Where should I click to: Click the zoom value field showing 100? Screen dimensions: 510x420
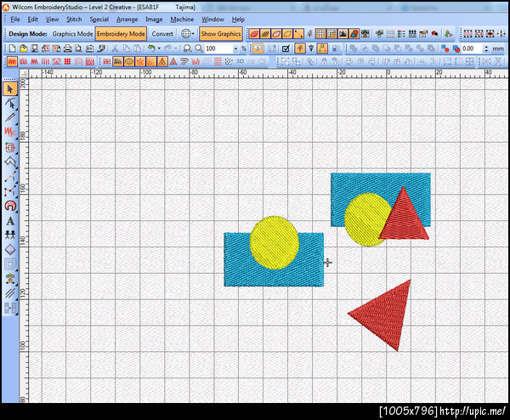click(218, 48)
